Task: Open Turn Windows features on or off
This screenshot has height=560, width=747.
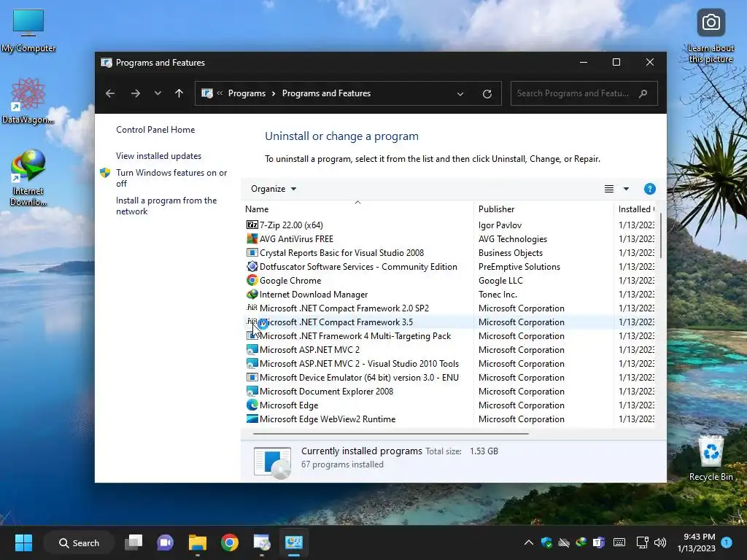Action: point(171,178)
